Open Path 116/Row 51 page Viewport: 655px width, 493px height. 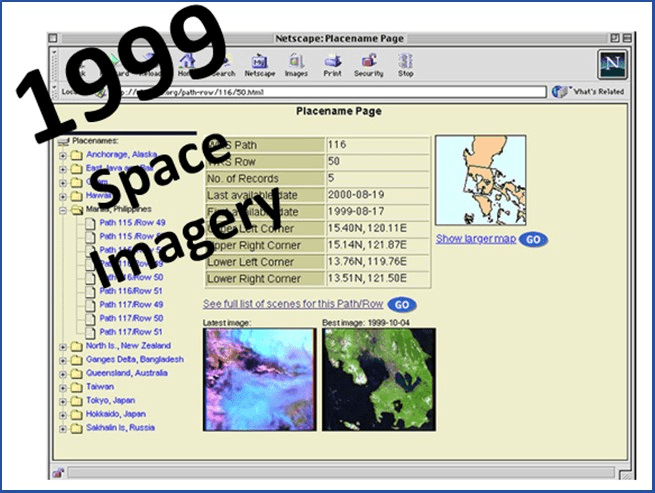[x=130, y=290]
